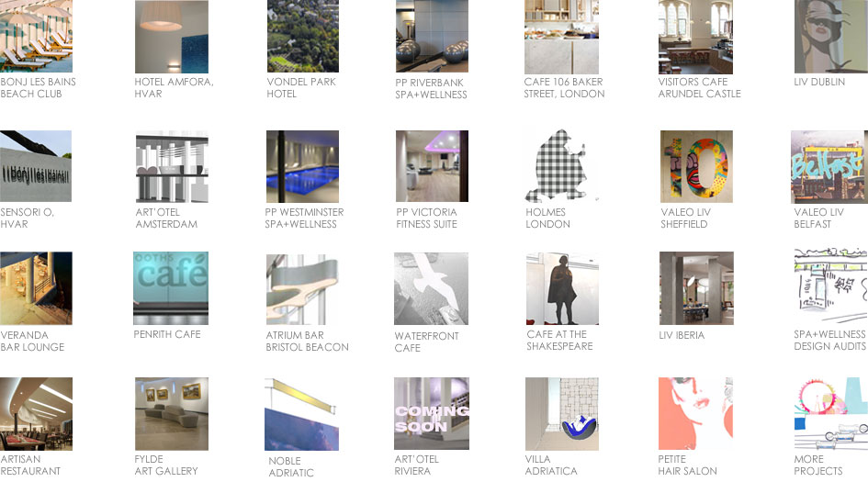Open the Visitors Cafe Arundel Castle image
Image resolution: width=868 pixels, height=482 pixels.
pyautogui.click(x=695, y=37)
